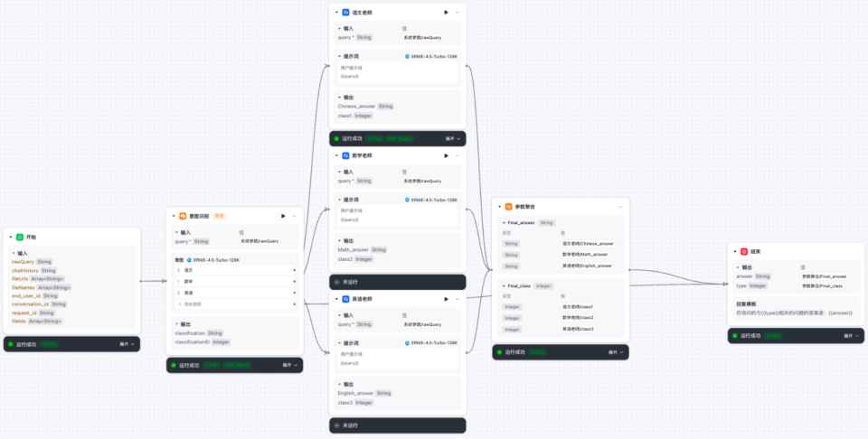Run the 语文老师 node with its play icon
Image resolution: width=868 pixels, height=439 pixels.
[x=446, y=13]
